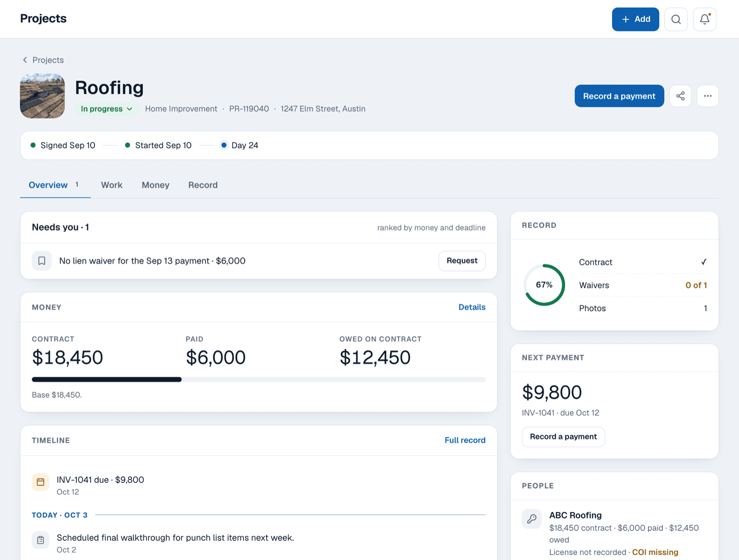The image size is (739, 560).
Task: Open the Record tab
Action: pyautogui.click(x=203, y=185)
